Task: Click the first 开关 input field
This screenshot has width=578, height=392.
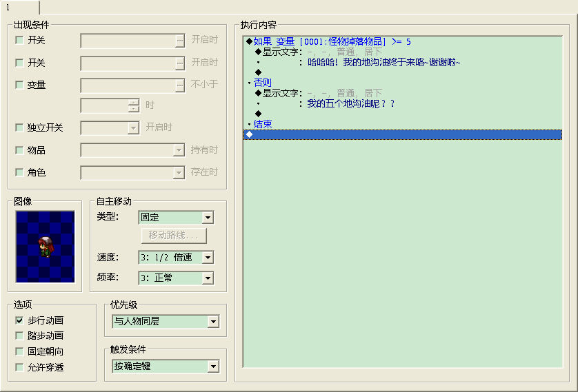Action: [128, 41]
